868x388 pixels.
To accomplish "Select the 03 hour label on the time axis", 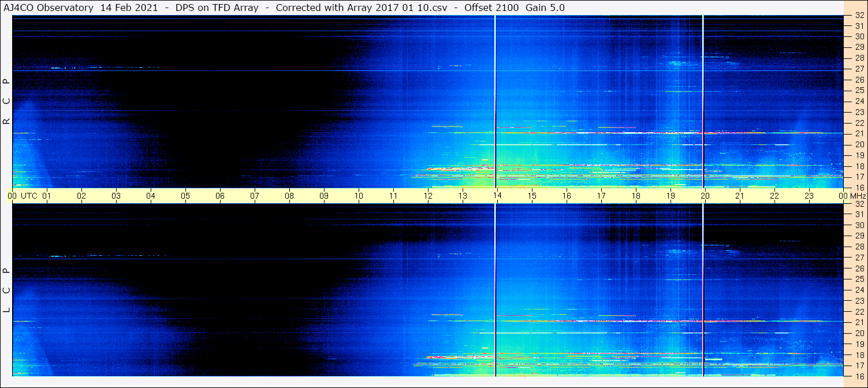I will click(116, 196).
